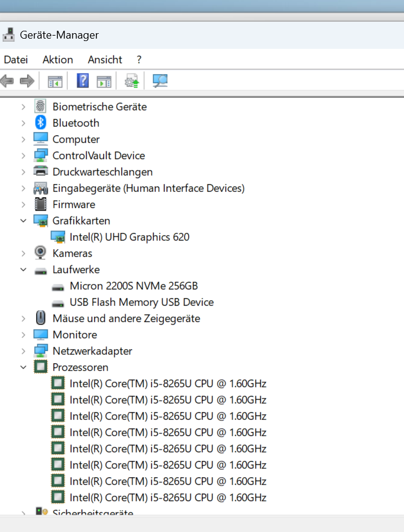Screen dimensions: 404x532
Task: Expand the Bluetooth node
Action: click(23, 123)
